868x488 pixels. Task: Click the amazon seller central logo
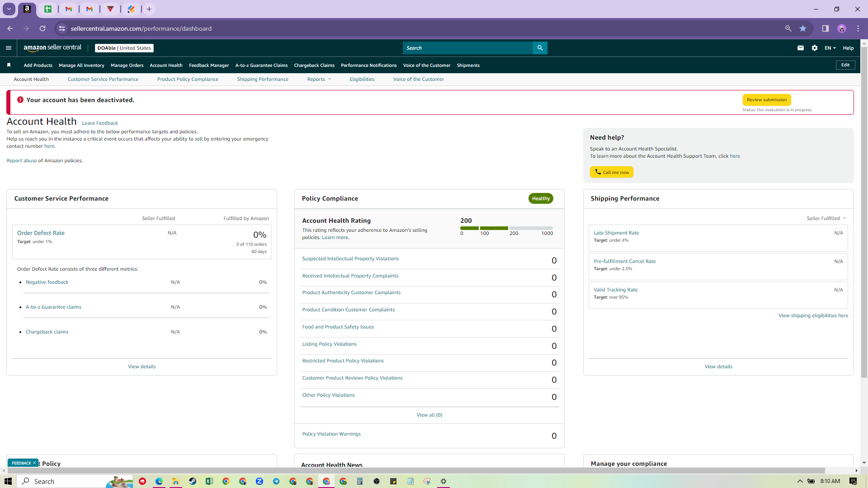pos(52,48)
